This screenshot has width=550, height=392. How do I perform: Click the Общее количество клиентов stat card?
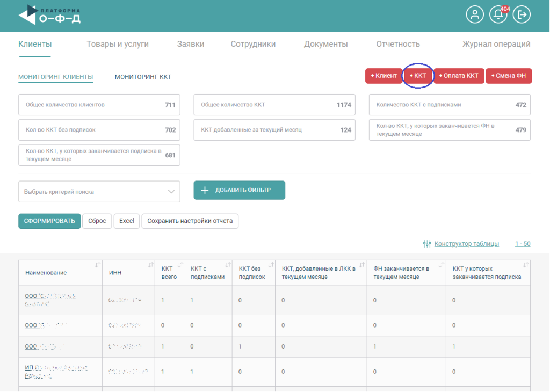99,105
